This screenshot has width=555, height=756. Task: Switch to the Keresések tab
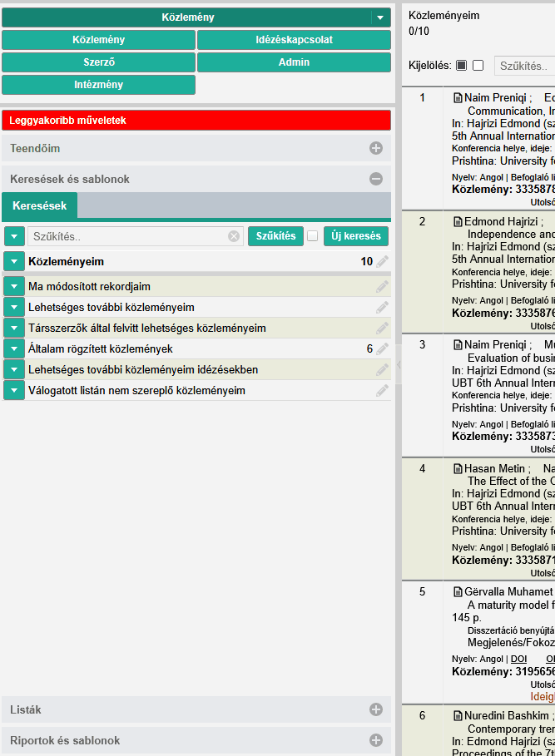[x=40, y=205]
